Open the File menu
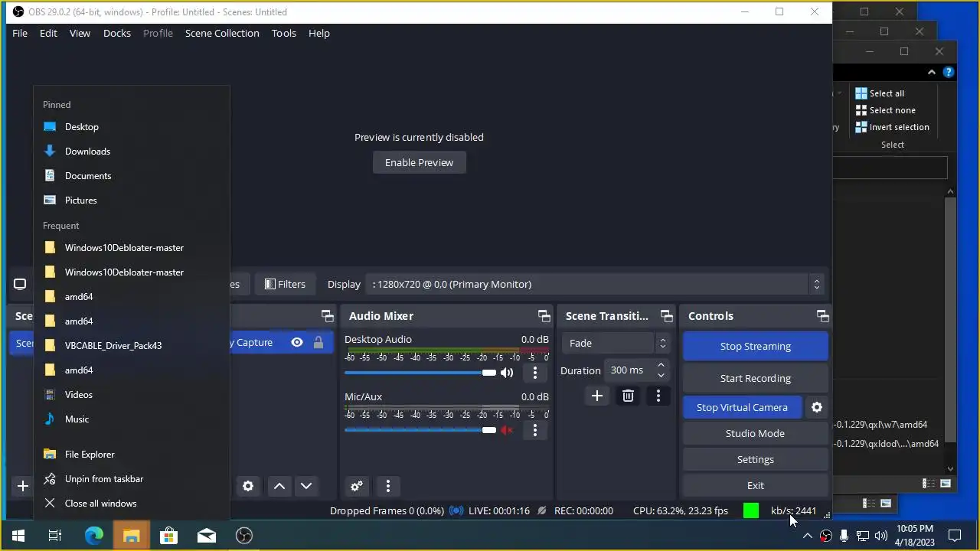The height and width of the screenshot is (551, 980). tap(20, 33)
